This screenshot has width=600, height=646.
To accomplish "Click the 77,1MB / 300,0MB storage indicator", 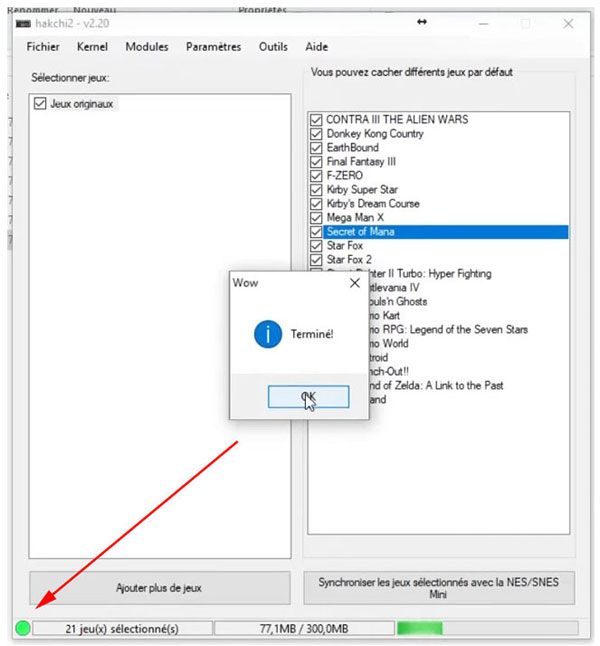I will [302, 628].
